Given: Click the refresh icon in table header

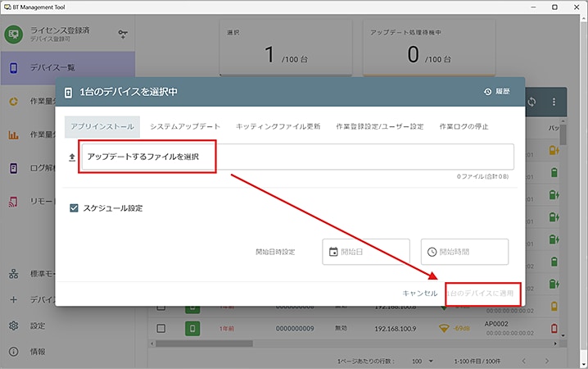Looking at the screenshot, I should tap(531, 102).
